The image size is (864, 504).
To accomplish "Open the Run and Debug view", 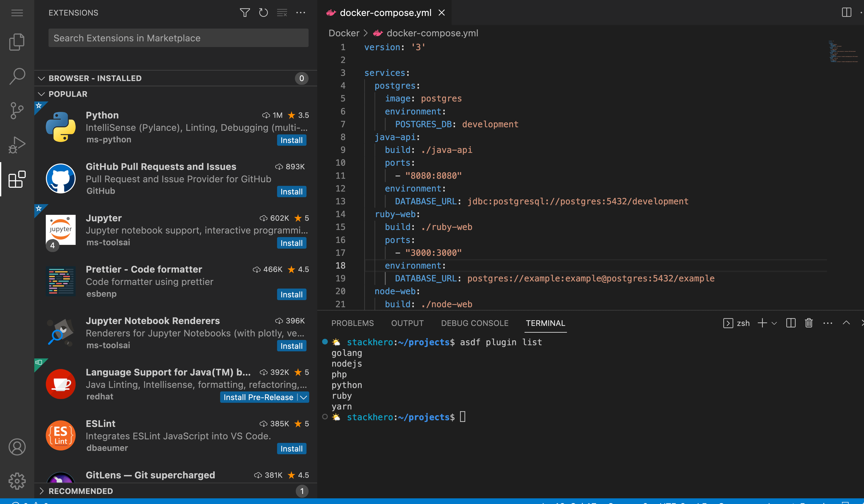I will pyautogui.click(x=17, y=144).
